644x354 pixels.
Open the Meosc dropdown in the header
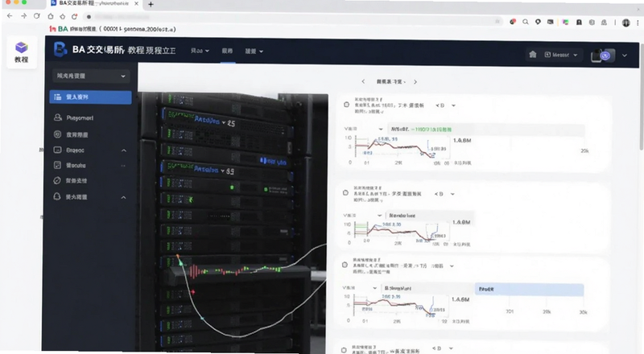point(560,55)
